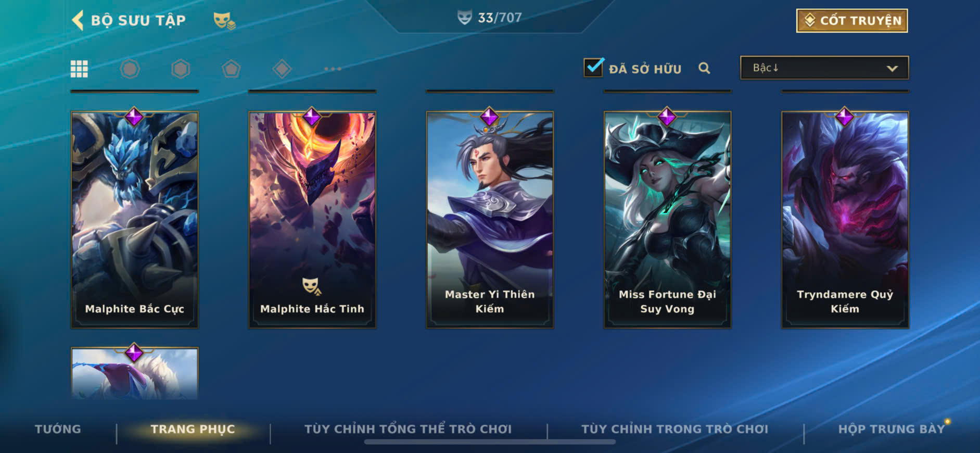This screenshot has width=980, height=453.
Task: Uncheck the Đã Sở Hữu owned filter
Action: 593,68
